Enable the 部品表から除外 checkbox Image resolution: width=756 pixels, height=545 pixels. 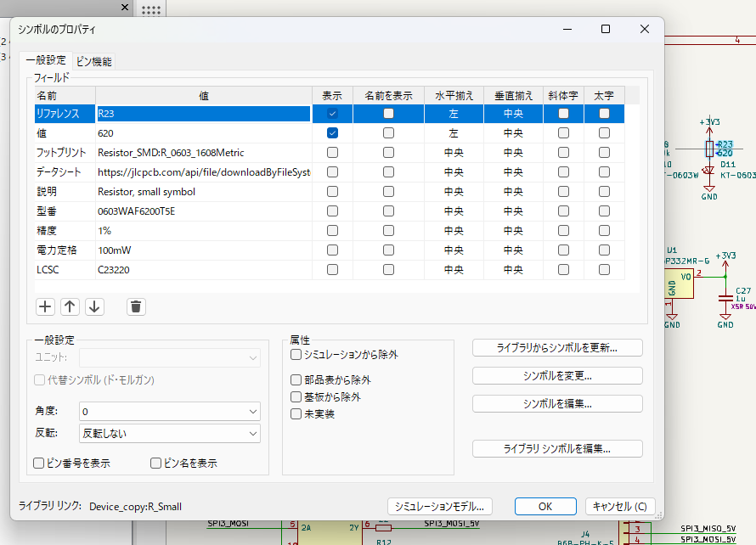[296, 380]
